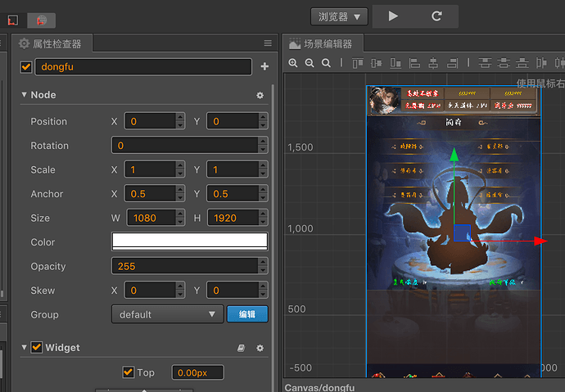565x392 pixels.
Task: Disable the Widget component checkbox
Action: 37,347
